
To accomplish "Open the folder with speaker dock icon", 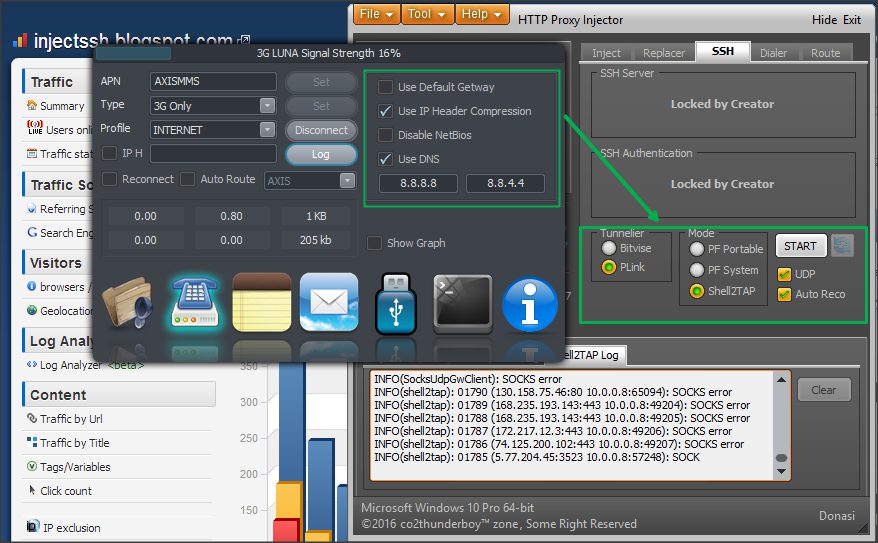I will 127,303.
